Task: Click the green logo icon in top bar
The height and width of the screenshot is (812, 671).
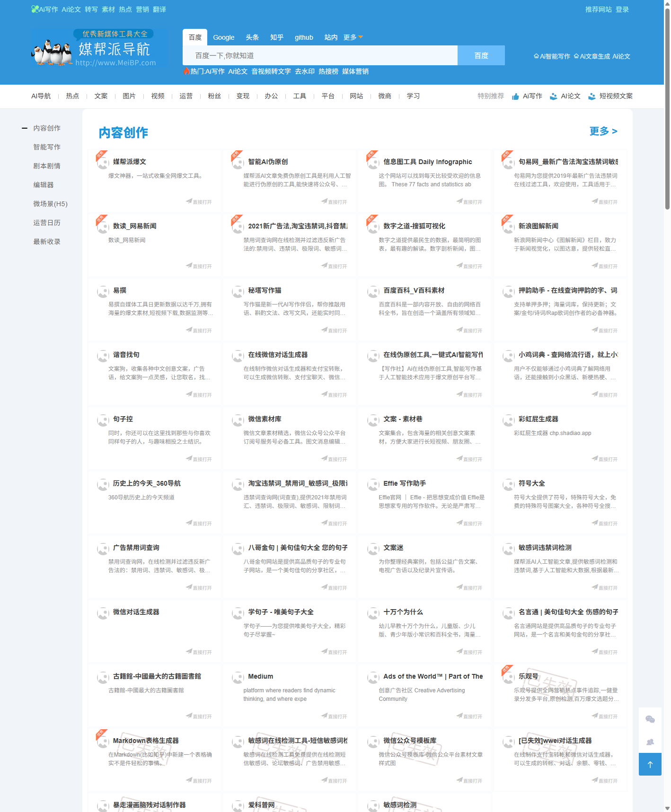Action: (x=35, y=9)
